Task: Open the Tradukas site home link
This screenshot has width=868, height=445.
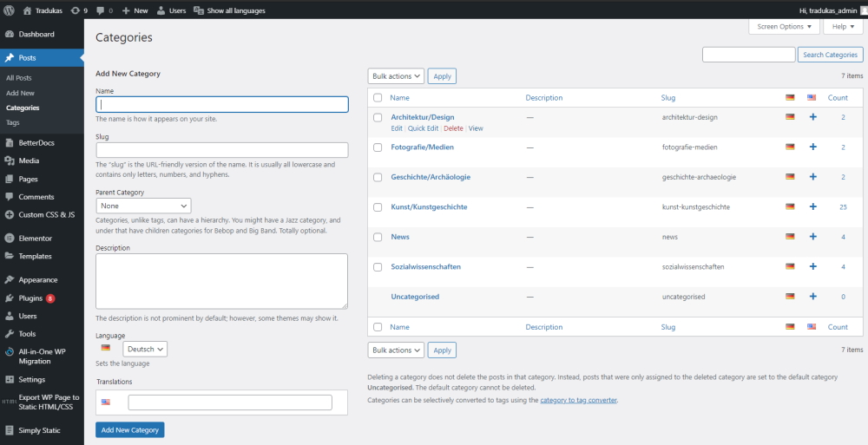Action: (43, 10)
